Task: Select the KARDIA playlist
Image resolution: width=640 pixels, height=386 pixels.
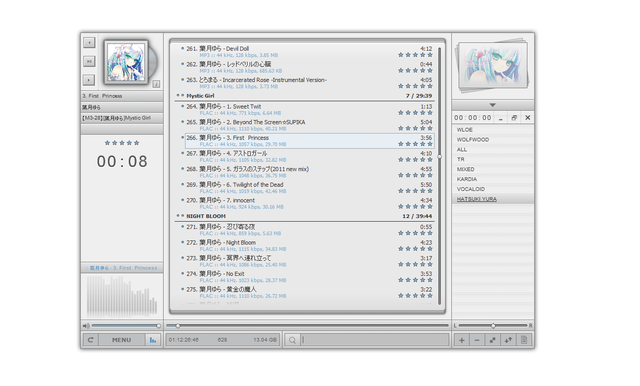Action: pos(493,179)
